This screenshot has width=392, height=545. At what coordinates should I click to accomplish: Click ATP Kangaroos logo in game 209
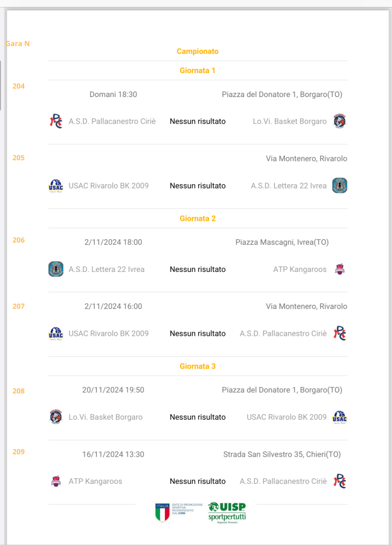pyautogui.click(x=56, y=481)
